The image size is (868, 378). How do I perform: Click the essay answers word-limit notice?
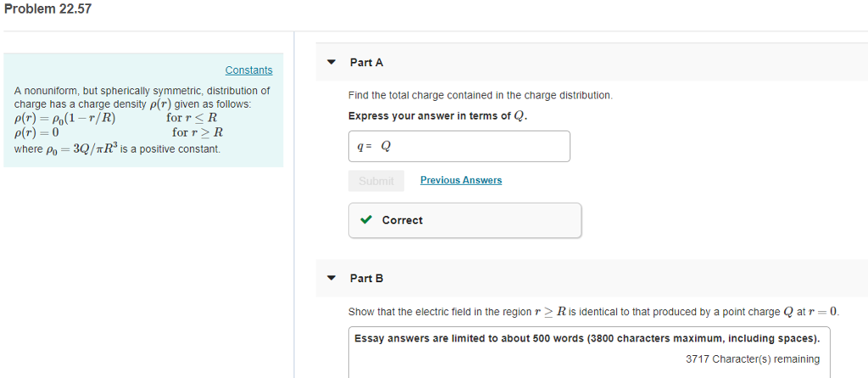(587, 339)
